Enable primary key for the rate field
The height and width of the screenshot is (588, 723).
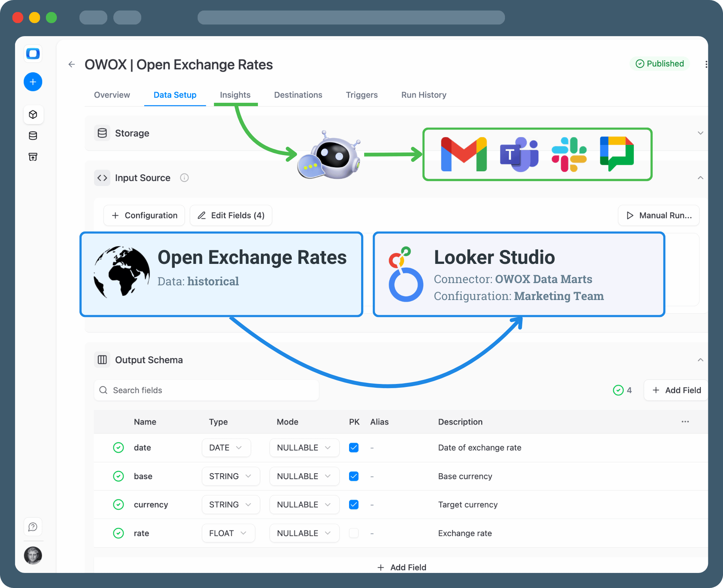coord(354,533)
